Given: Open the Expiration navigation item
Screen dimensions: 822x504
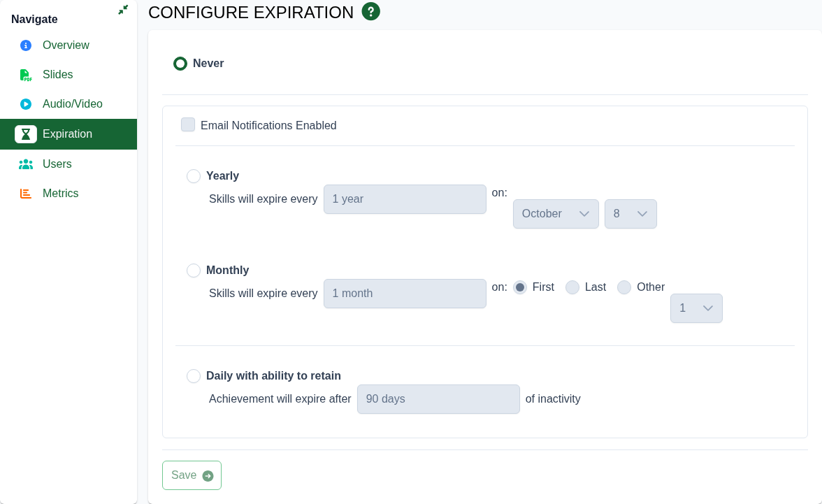Looking at the screenshot, I should (x=68, y=134).
